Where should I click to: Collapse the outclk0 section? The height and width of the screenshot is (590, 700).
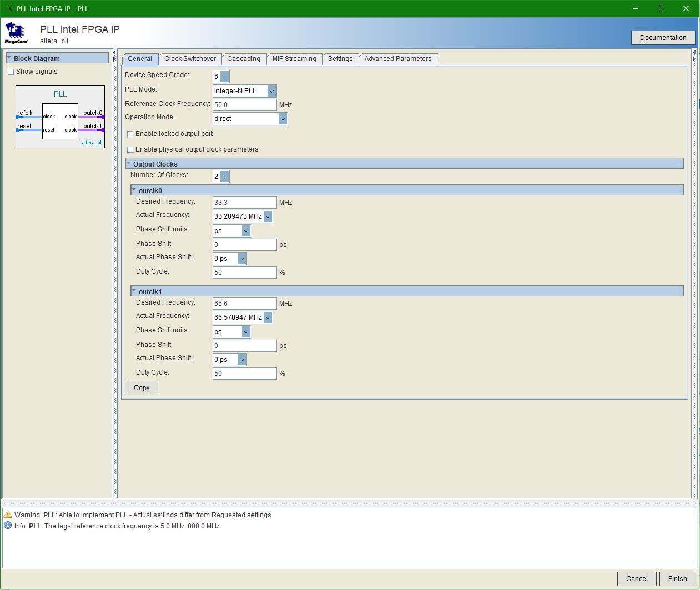pos(134,190)
